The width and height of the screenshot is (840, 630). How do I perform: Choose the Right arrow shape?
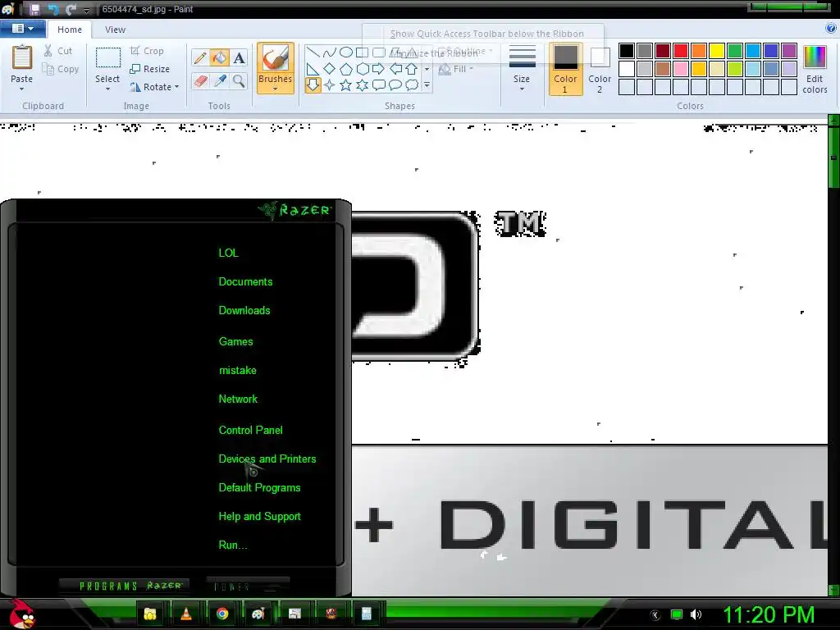tap(378, 69)
